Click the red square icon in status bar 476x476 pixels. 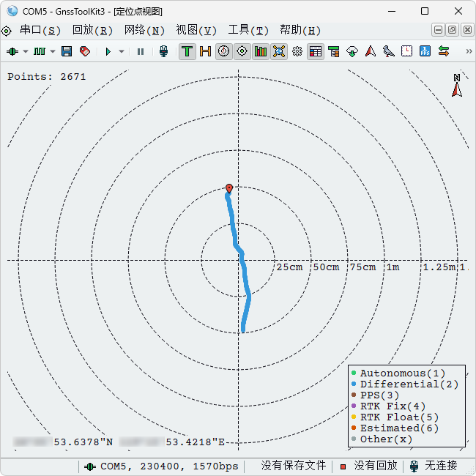(x=343, y=466)
